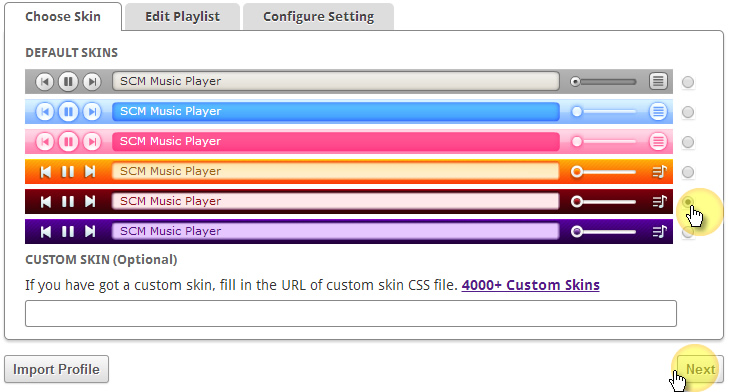
Task: Click pause icon on dark red skin
Action: click(x=68, y=202)
